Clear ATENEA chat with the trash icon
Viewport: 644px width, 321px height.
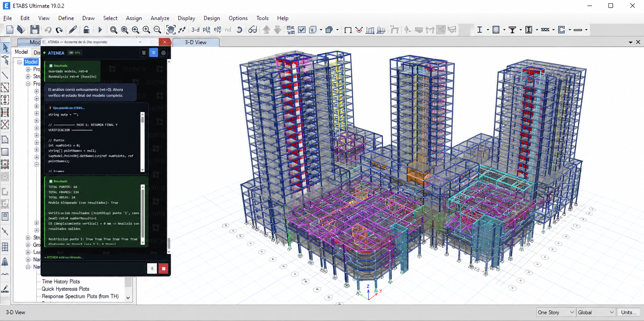click(x=144, y=53)
